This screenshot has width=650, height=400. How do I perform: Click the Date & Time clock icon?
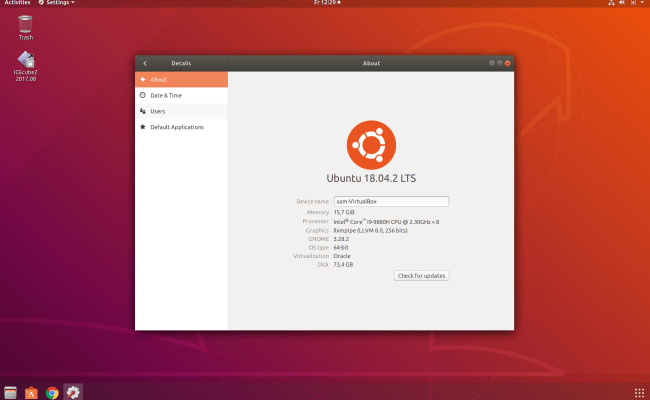click(x=143, y=95)
